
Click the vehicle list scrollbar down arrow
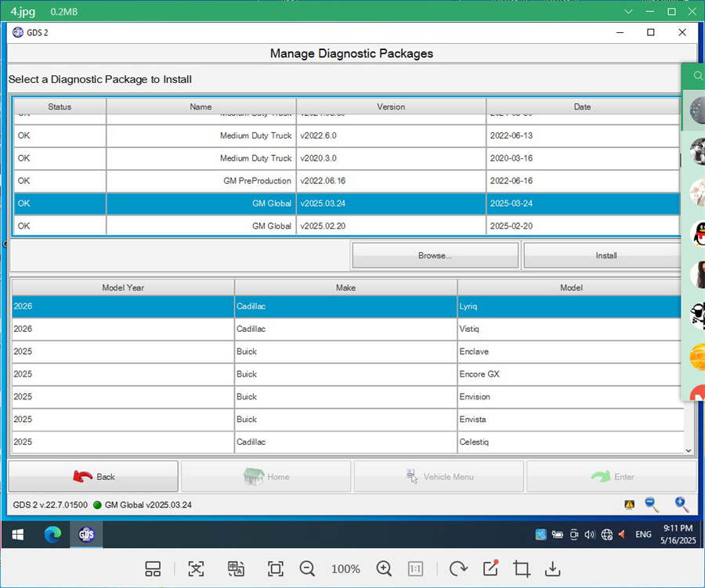coord(689,450)
